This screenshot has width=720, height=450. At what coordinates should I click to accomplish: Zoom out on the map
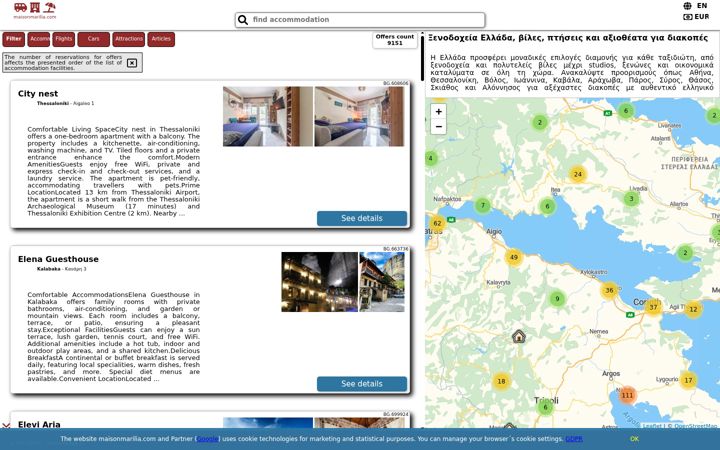point(439,126)
